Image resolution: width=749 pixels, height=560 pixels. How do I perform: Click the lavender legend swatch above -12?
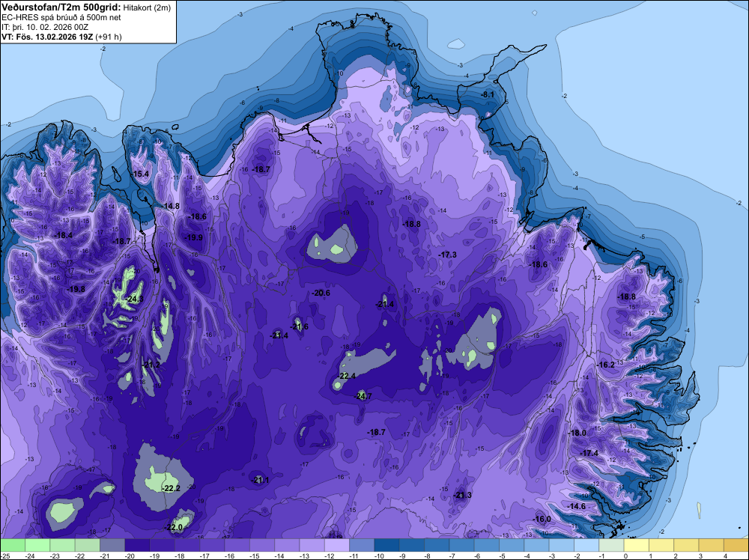337,545
